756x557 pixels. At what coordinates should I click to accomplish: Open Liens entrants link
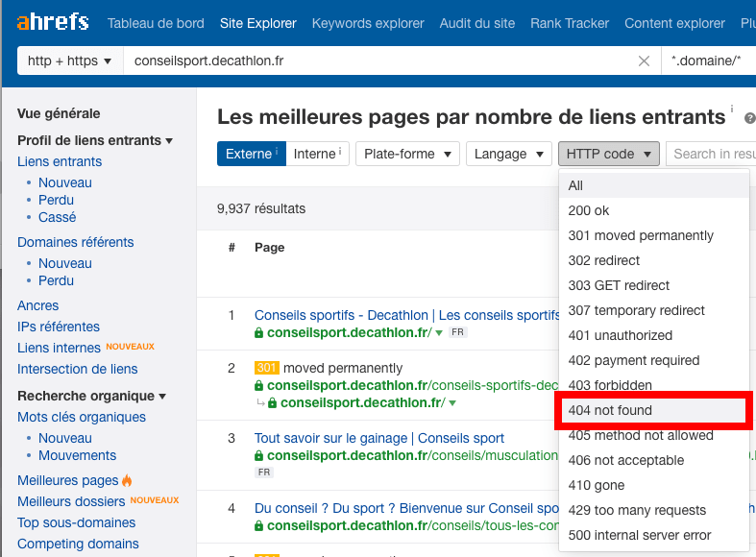60,161
